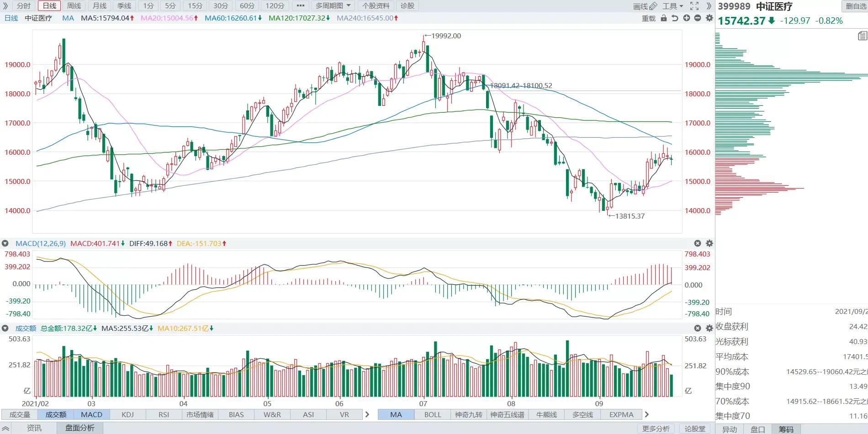The height and width of the screenshot is (434, 868).
Task: Click the minus zoom-out icon above chart
Action: tap(698, 18)
